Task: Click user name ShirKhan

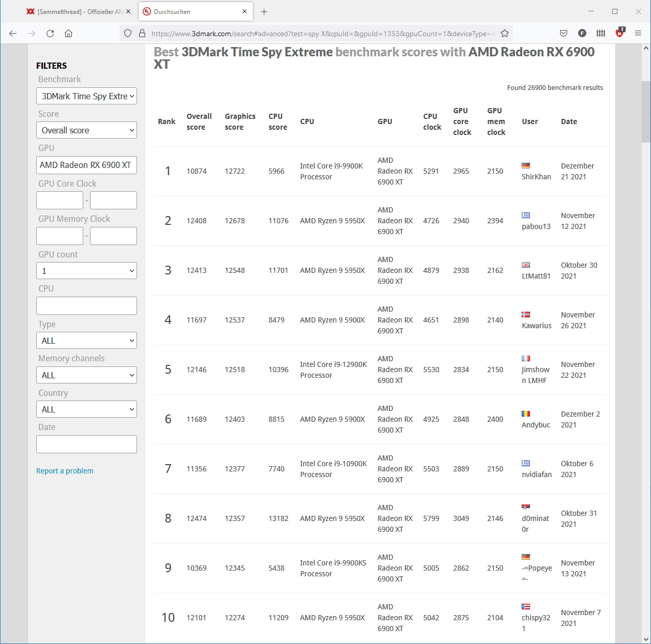Action: tap(536, 177)
